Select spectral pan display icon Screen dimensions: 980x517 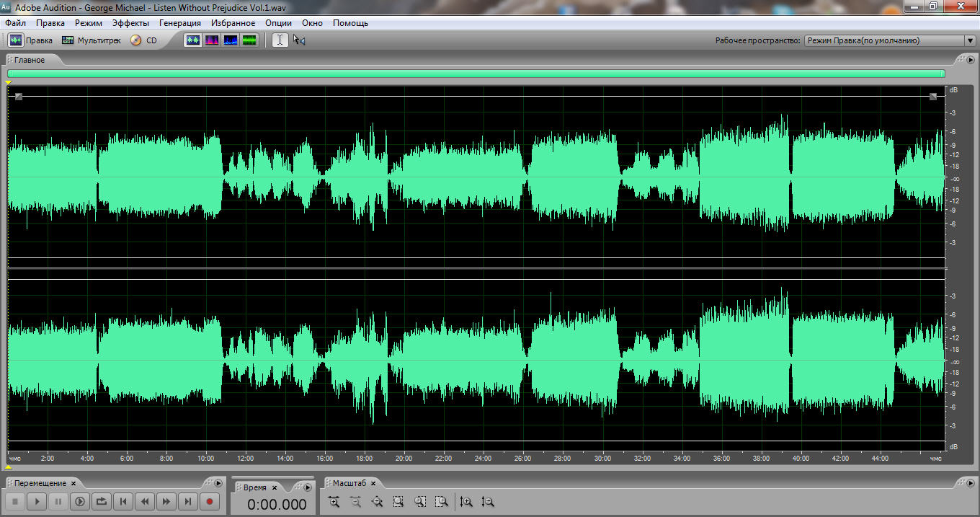(x=231, y=40)
